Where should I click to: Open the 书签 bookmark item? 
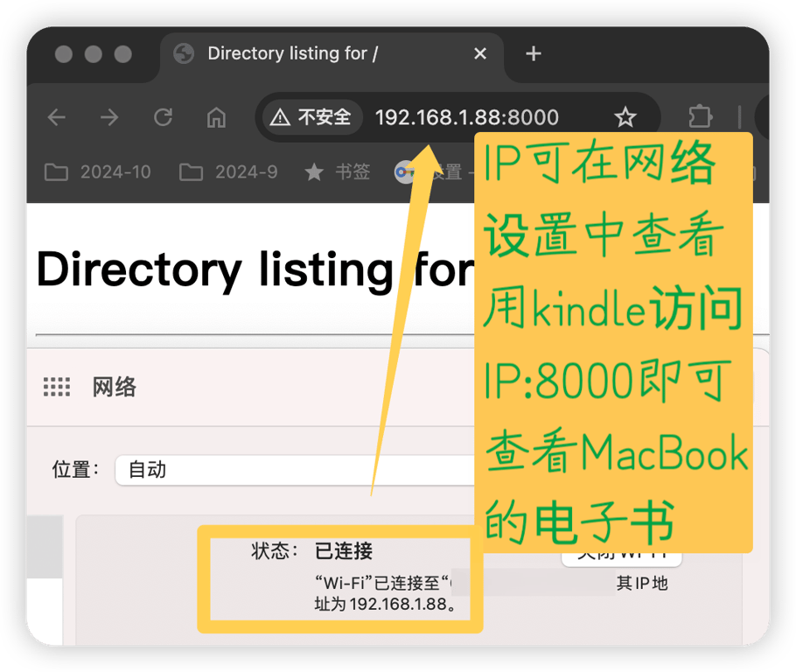click(x=337, y=172)
